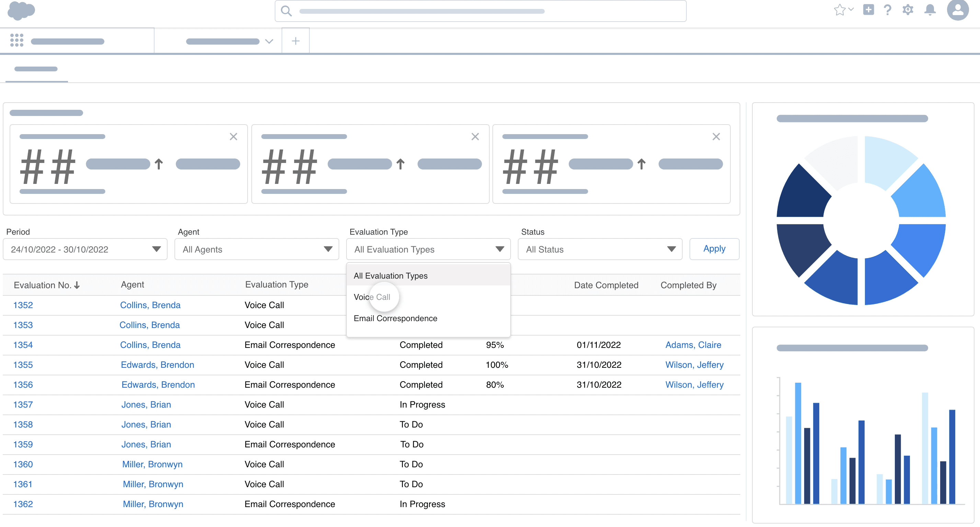Click the Apply filter button
980x527 pixels.
click(714, 249)
